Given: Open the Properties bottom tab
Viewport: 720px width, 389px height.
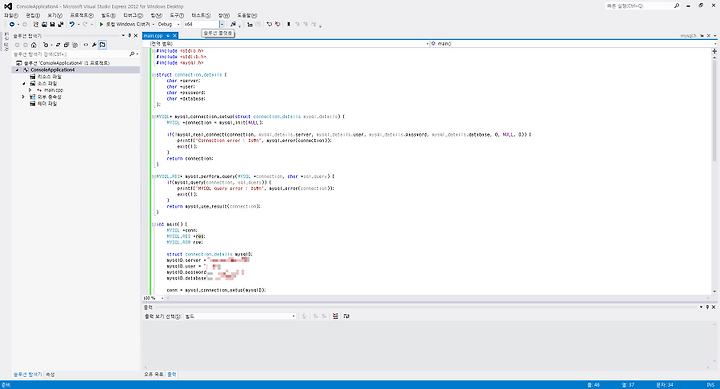Looking at the screenshot, I should [50, 374].
